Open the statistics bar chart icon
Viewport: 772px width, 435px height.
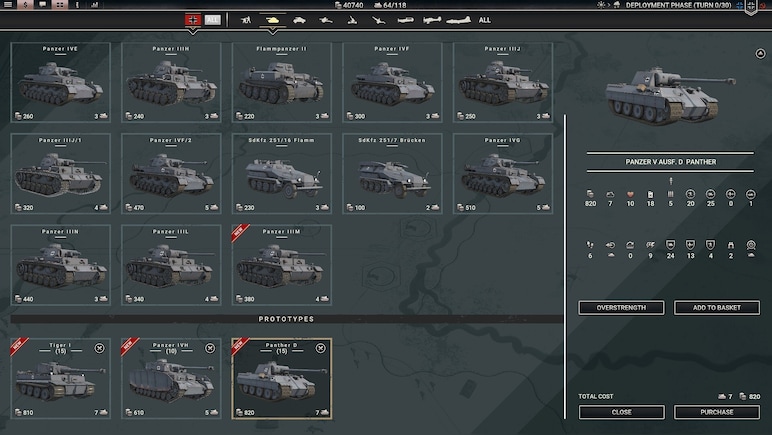tap(94, 4)
